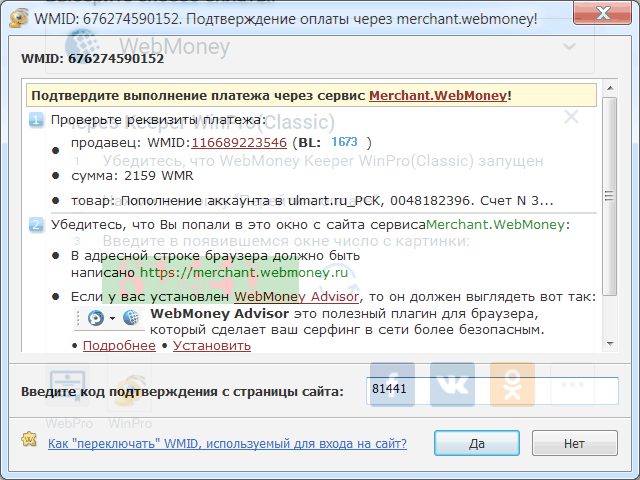Image resolution: width=640 pixels, height=480 pixels.
Task: Click the BL value 1673
Action: [x=344, y=143]
